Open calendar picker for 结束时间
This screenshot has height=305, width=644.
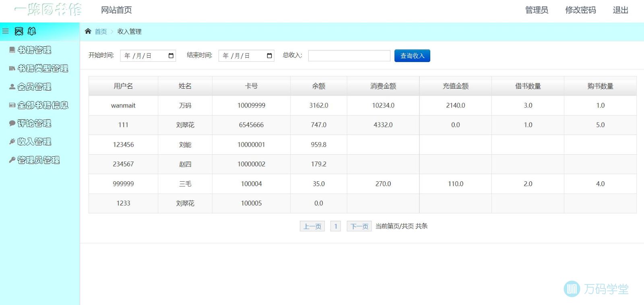click(x=269, y=56)
